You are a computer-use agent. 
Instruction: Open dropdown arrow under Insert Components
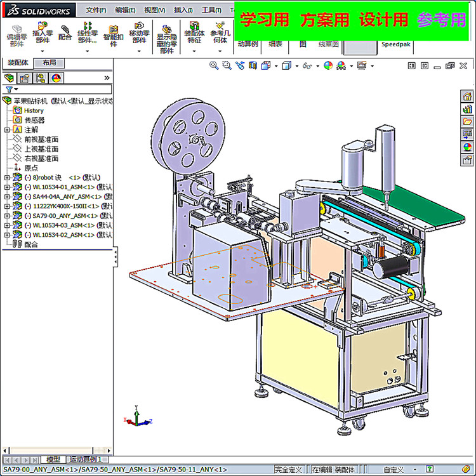[43, 51]
